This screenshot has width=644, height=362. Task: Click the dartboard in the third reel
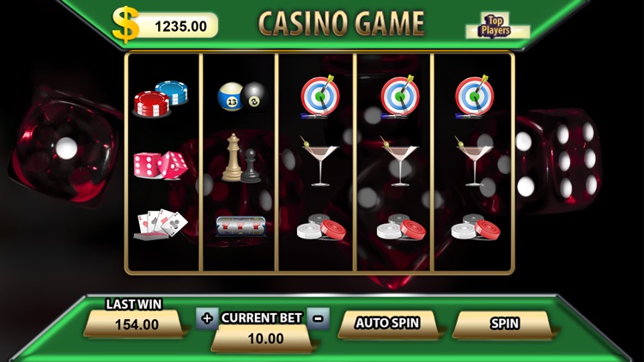tap(320, 96)
